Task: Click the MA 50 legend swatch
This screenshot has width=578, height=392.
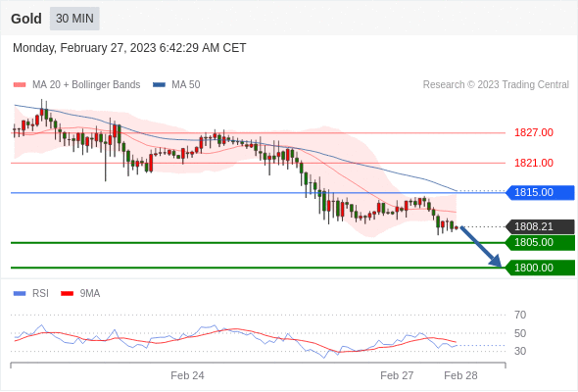Action: 159,85
